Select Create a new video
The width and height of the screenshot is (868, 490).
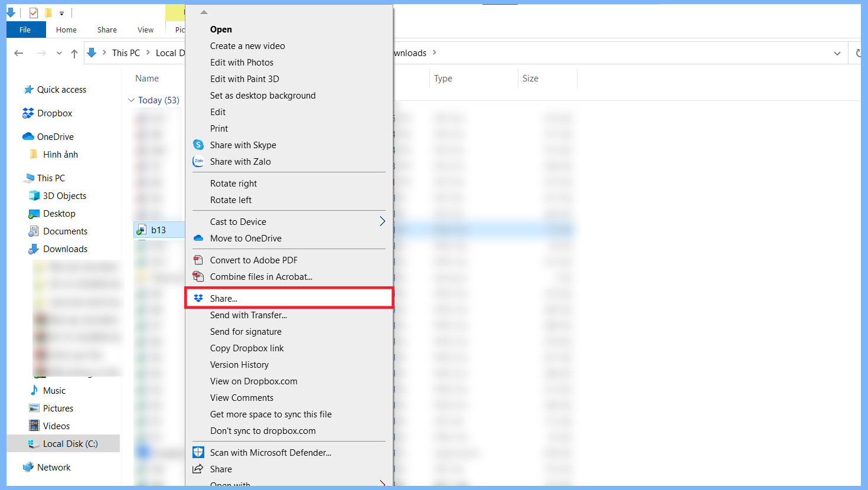[247, 45]
